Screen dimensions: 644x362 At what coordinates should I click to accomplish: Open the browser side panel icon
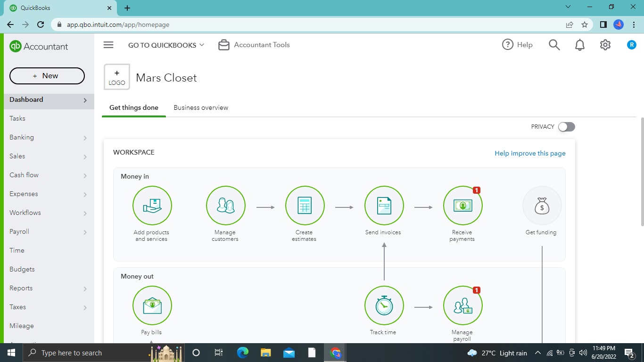(603, 25)
